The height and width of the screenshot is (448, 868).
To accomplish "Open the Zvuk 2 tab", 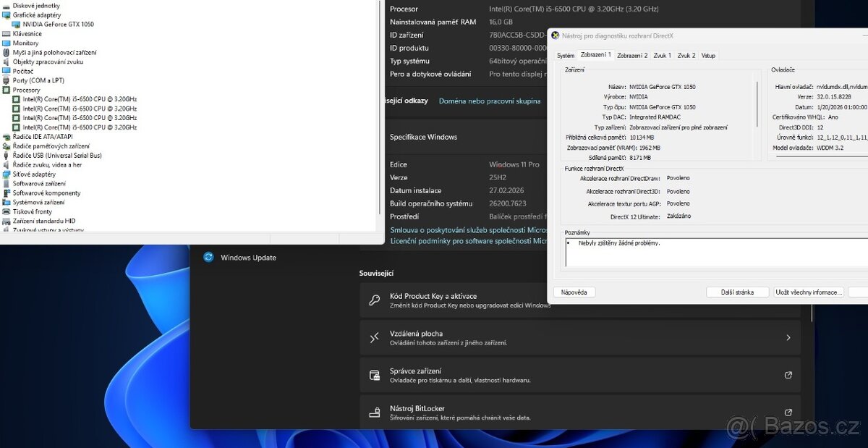I will click(686, 55).
